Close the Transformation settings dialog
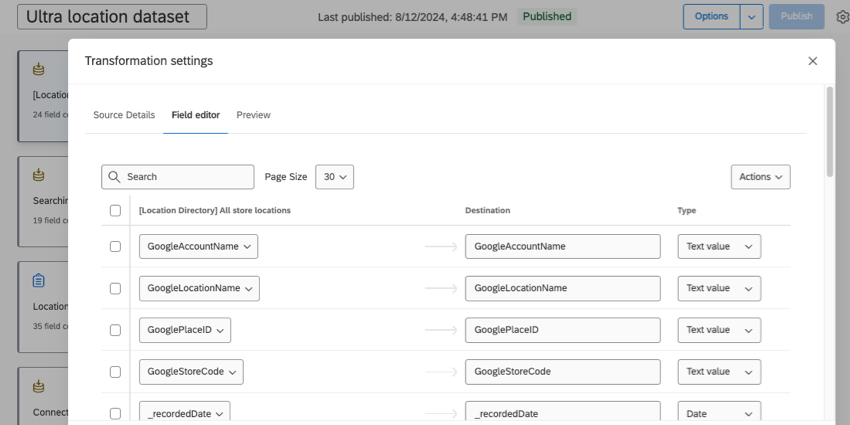This screenshot has height=425, width=850. click(812, 61)
